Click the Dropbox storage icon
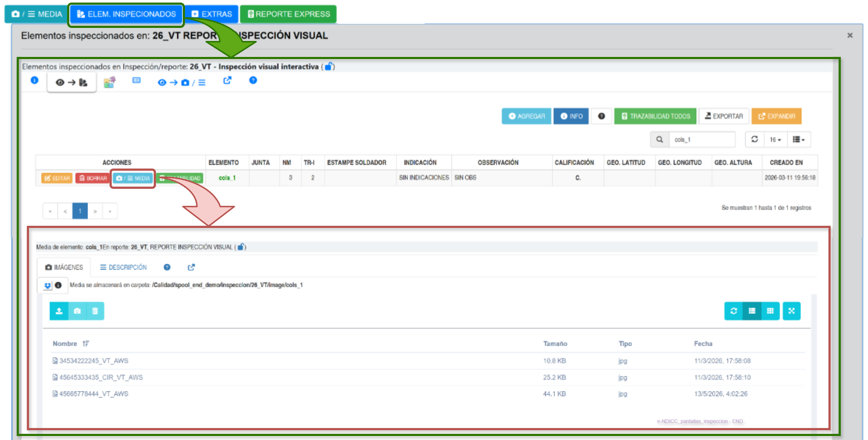 [48, 285]
